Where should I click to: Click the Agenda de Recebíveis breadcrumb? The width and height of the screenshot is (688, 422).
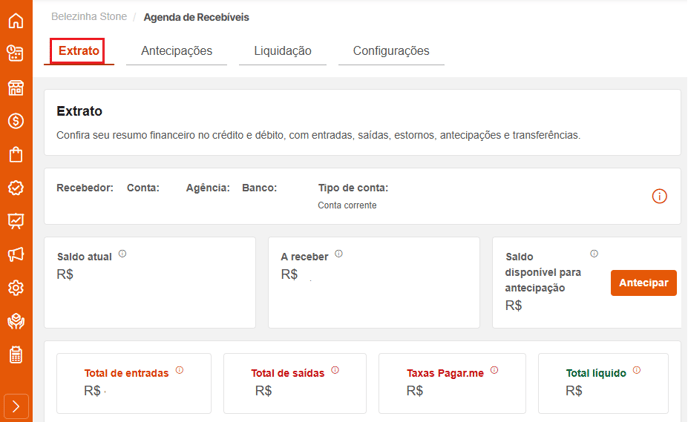[196, 17]
